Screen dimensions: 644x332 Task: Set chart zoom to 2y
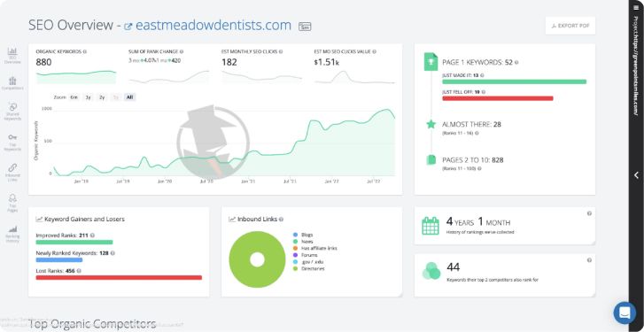tap(102, 97)
